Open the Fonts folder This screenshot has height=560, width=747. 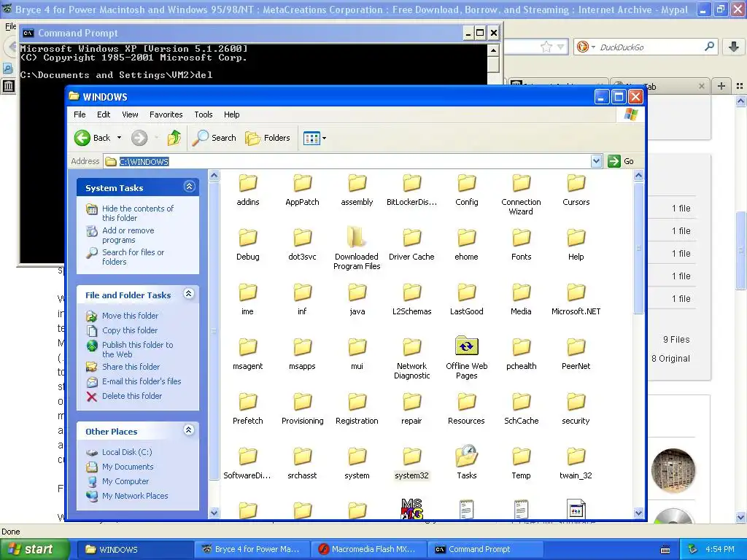pyautogui.click(x=521, y=244)
